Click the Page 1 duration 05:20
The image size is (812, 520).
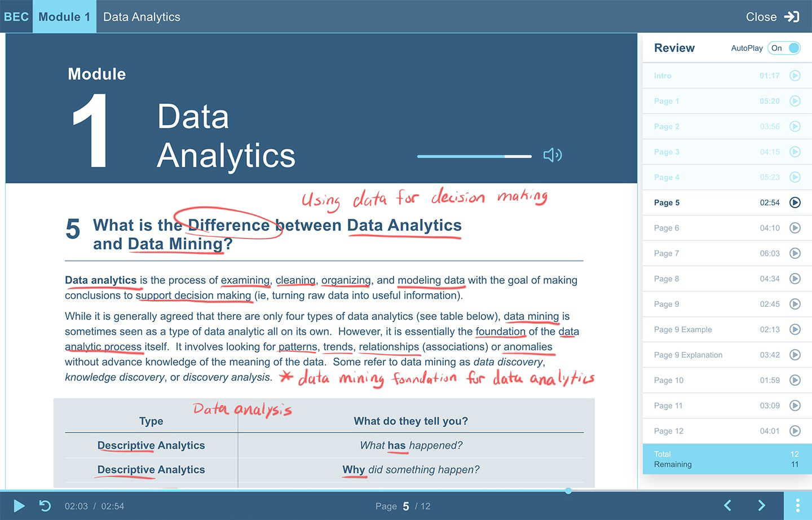tap(770, 101)
